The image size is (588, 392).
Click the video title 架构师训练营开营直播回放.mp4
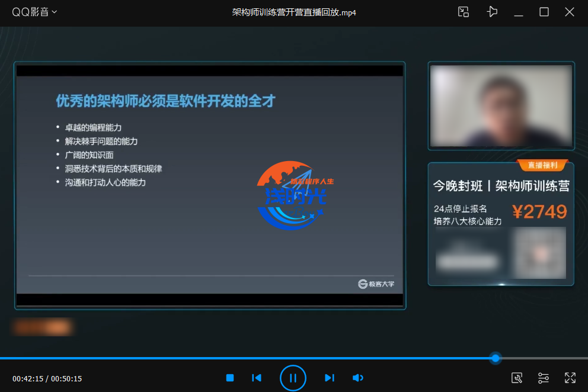tap(294, 12)
